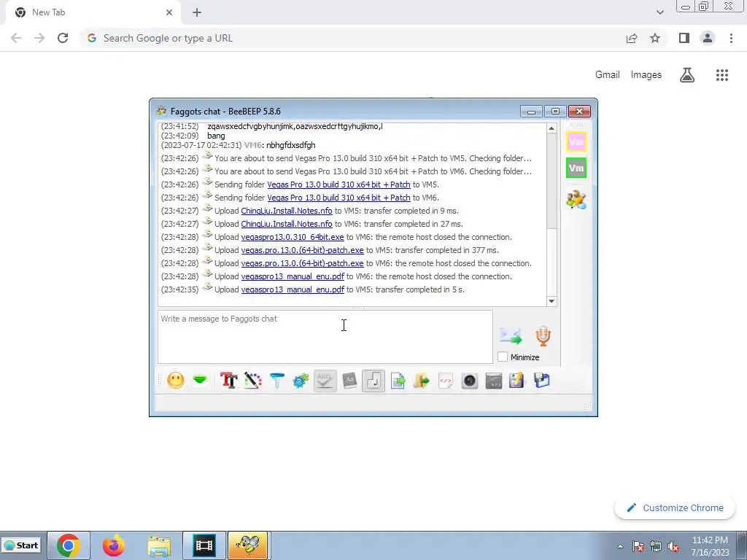Open Vegas Pro folder link sent to VM6
The width and height of the screenshot is (747, 560).
[338, 198]
